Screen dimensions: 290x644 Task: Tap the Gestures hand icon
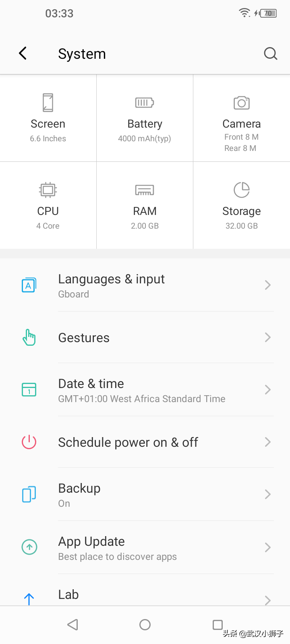tap(29, 337)
